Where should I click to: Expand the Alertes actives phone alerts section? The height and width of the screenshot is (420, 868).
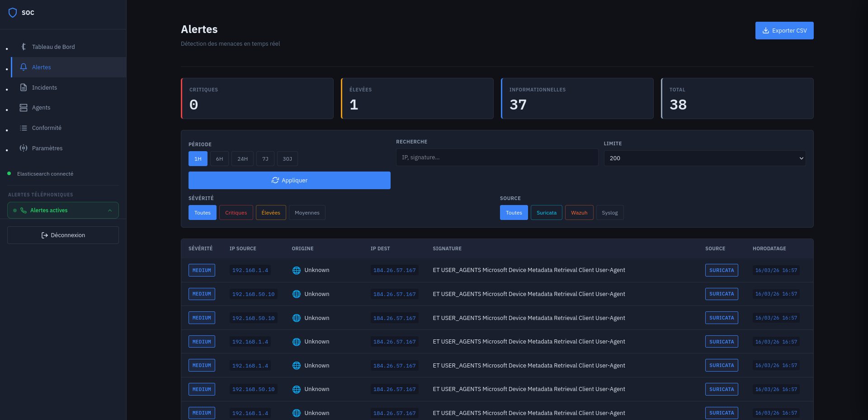(49, 210)
